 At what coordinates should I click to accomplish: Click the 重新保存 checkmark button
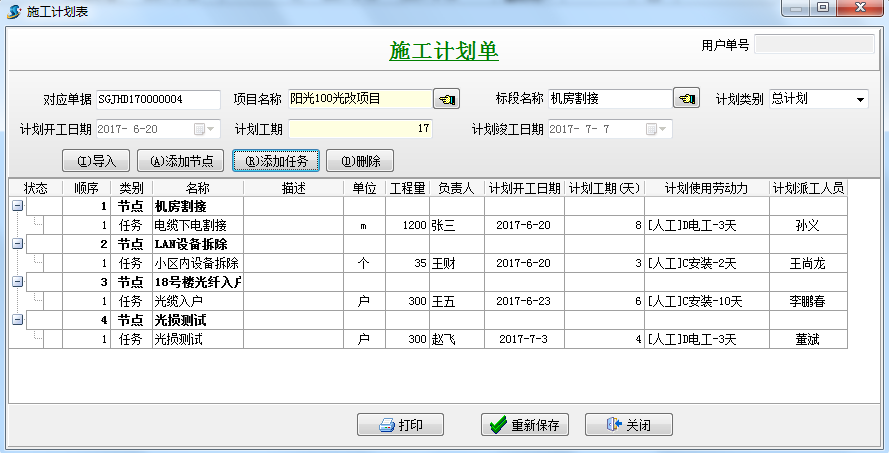click(x=525, y=425)
